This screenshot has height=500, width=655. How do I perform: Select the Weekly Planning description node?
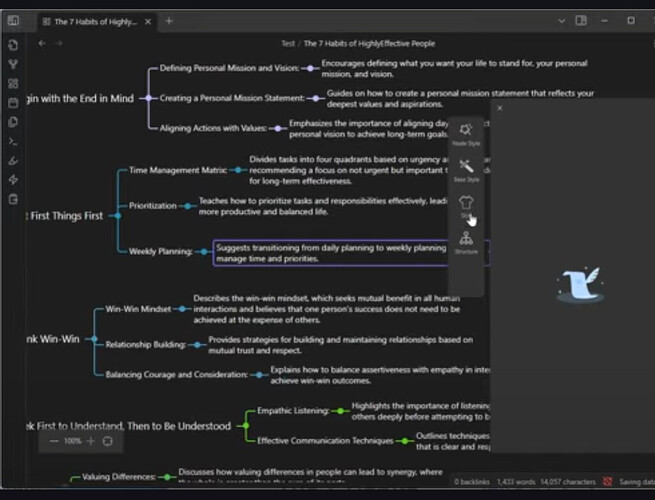pyautogui.click(x=330, y=252)
